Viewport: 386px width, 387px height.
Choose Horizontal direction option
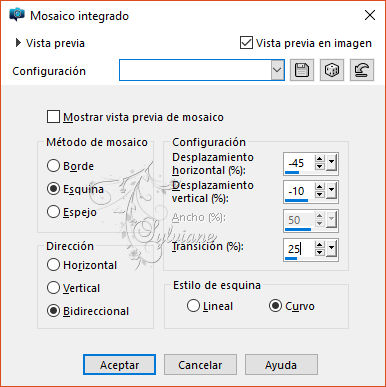[53, 265]
